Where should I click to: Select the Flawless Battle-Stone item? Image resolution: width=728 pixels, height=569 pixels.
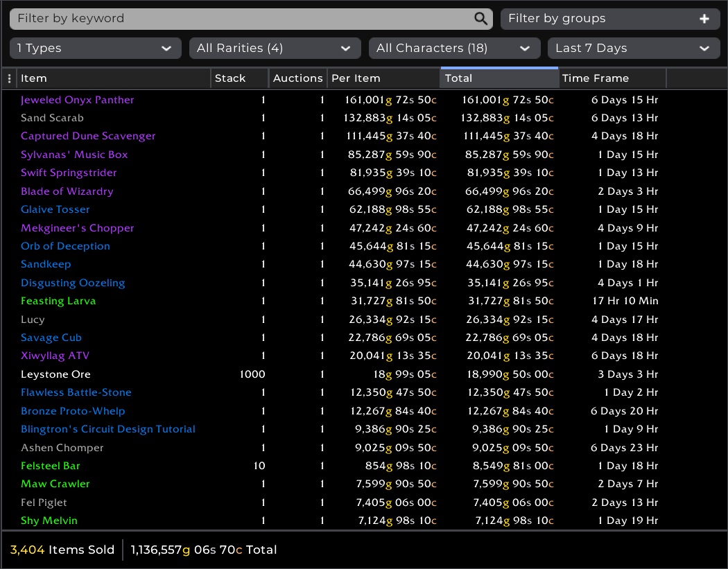tap(76, 392)
